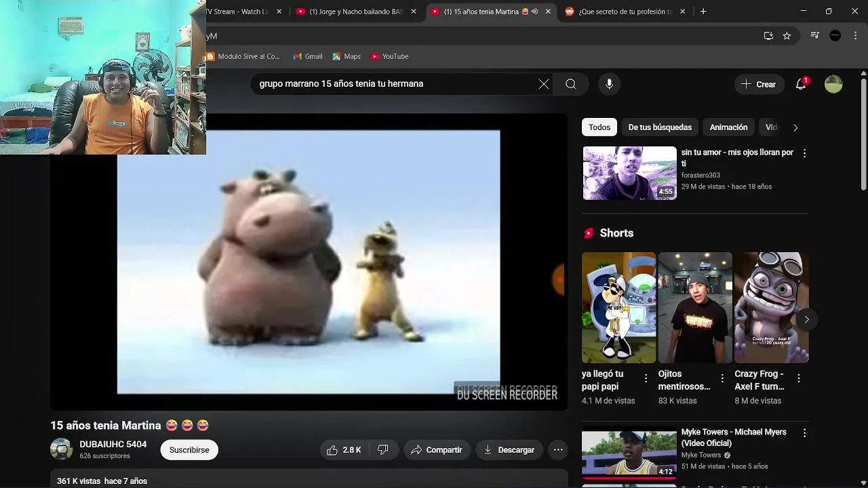
Task: Dislike the video with the thumbs down icon
Action: click(x=382, y=450)
